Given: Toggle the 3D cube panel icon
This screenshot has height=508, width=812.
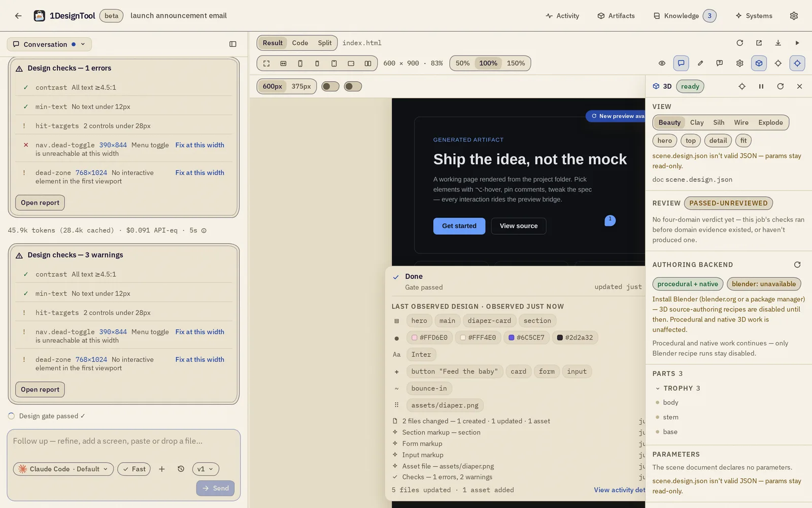Looking at the screenshot, I should click(x=759, y=63).
